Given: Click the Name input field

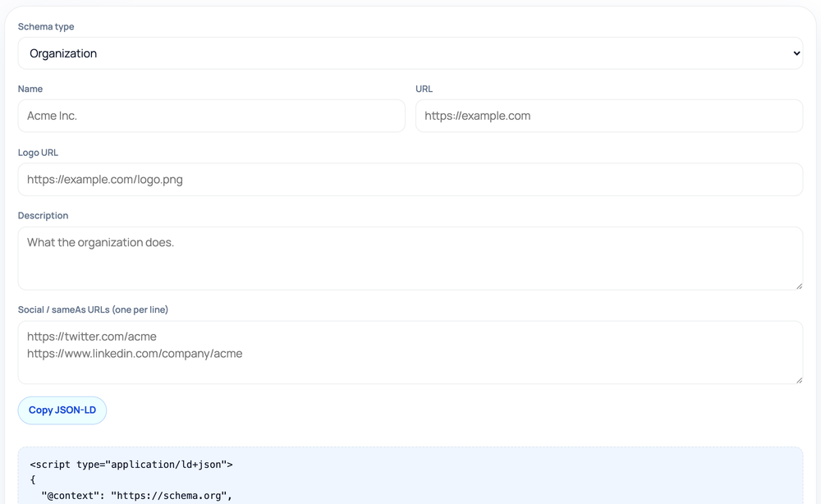Looking at the screenshot, I should 212,116.
